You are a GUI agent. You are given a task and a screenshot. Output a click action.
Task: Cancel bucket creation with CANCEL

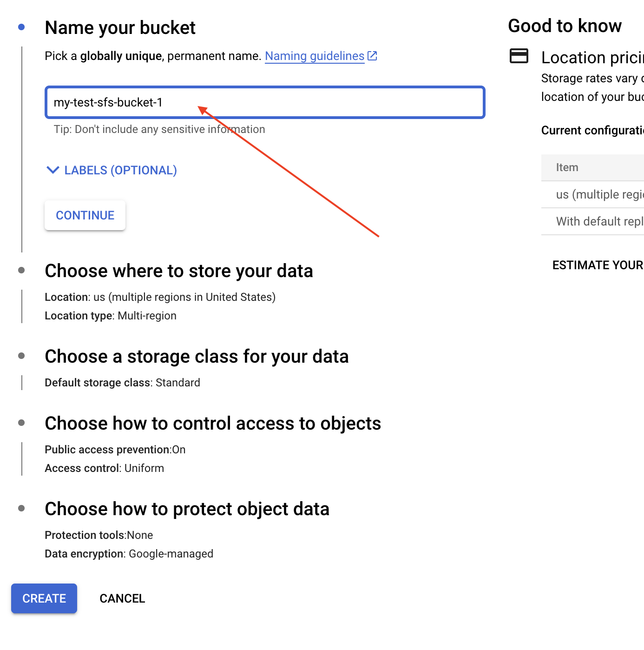122,598
